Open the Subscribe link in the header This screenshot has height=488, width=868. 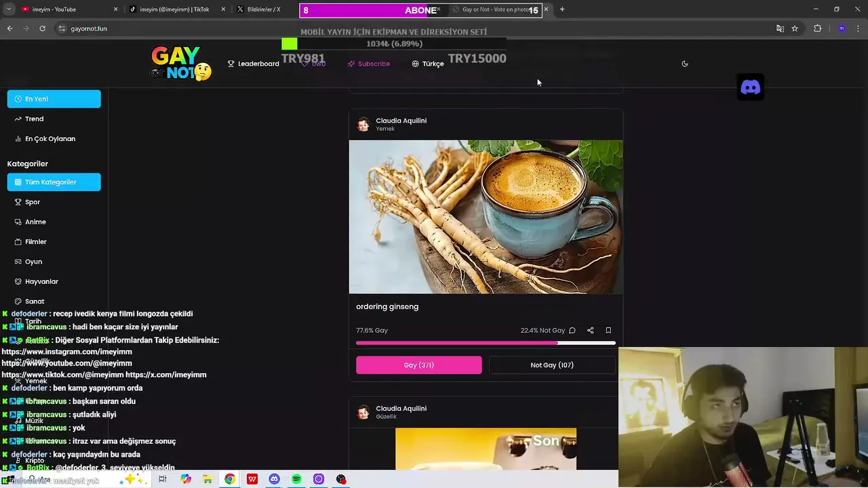coord(368,64)
